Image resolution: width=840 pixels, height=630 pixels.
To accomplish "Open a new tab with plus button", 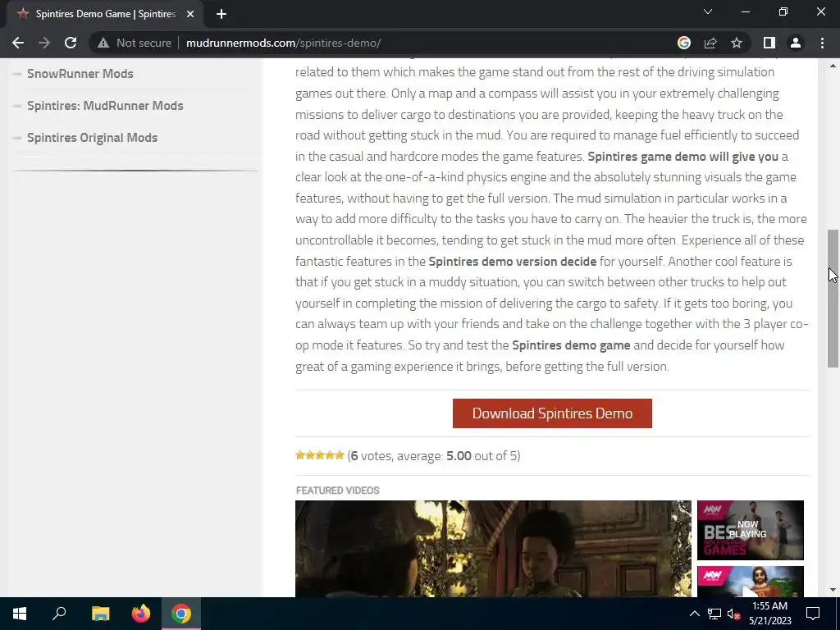I will [221, 14].
